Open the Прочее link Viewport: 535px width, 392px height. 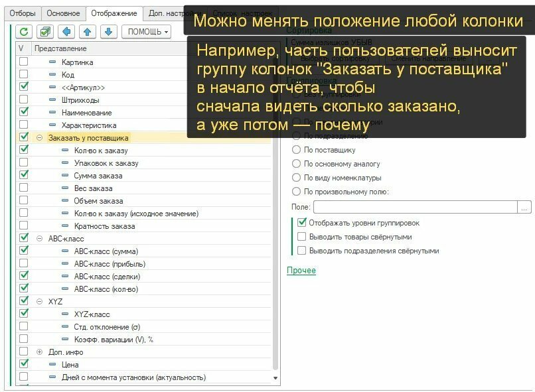point(301,271)
